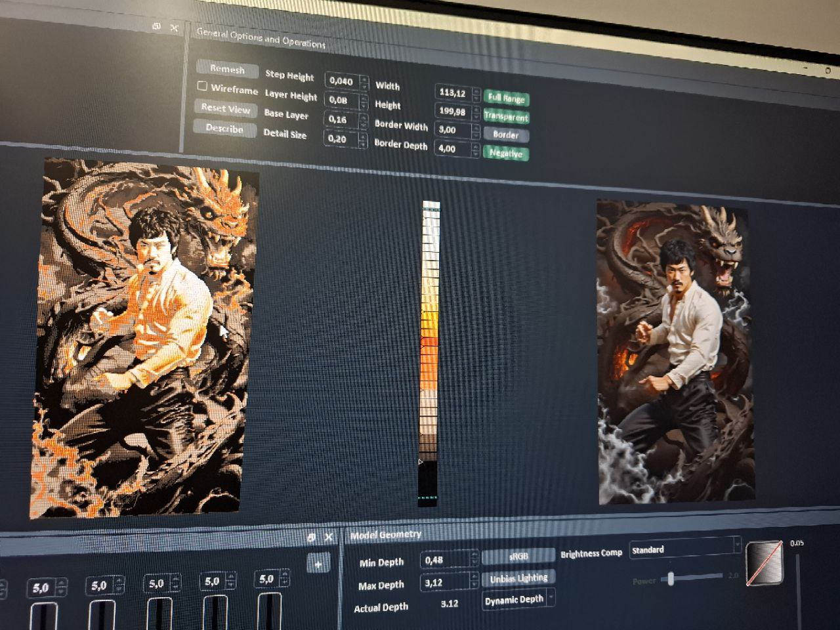Click the Step Height label
The width and height of the screenshot is (840, 630).
[289, 75]
